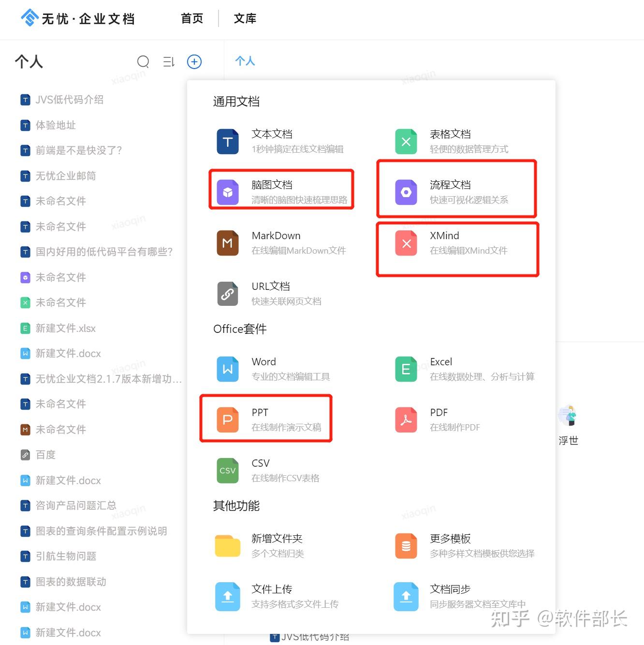The width and height of the screenshot is (644, 645).
Task: Choose MarkDown menu entry label
Action: (276, 235)
